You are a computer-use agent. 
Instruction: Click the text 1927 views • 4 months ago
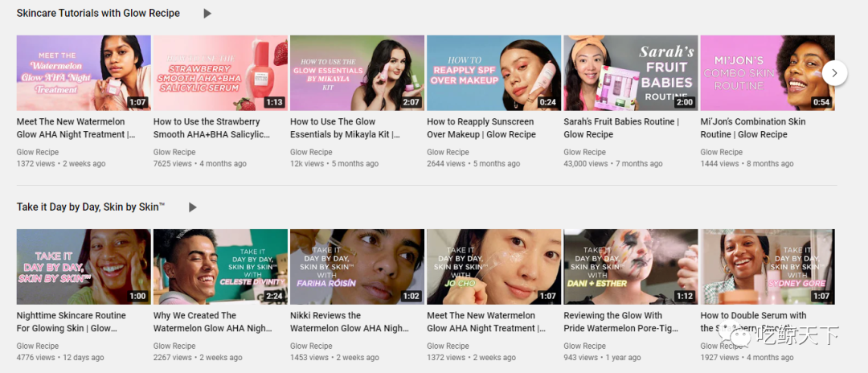coord(747,358)
